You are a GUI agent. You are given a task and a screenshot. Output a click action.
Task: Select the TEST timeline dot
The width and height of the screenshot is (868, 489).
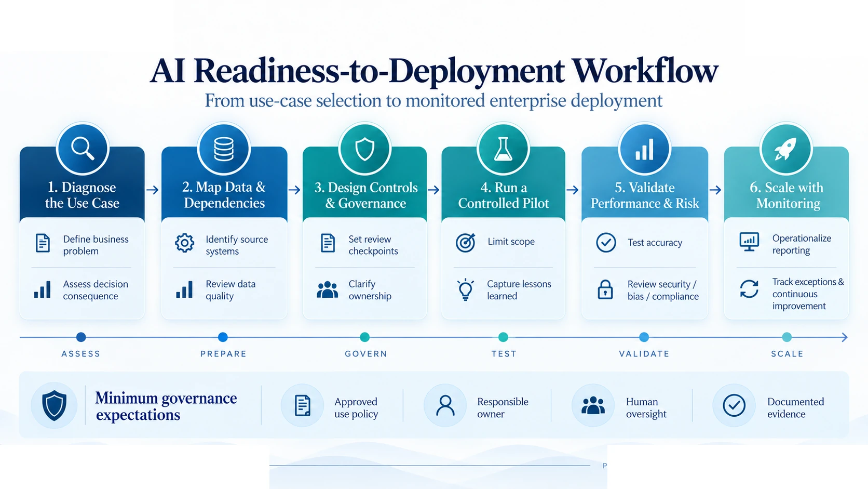[503, 337]
